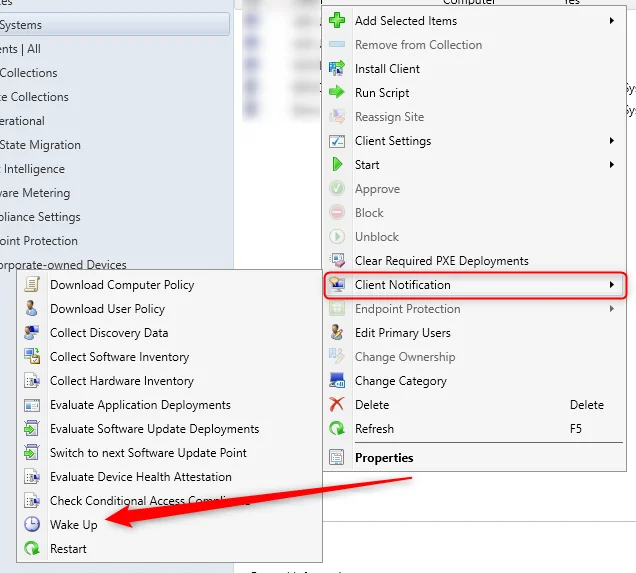The width and height of the screenshot is (636, 573).
Task: Click the Install Client icon
Action: click(x=337, y=69)
